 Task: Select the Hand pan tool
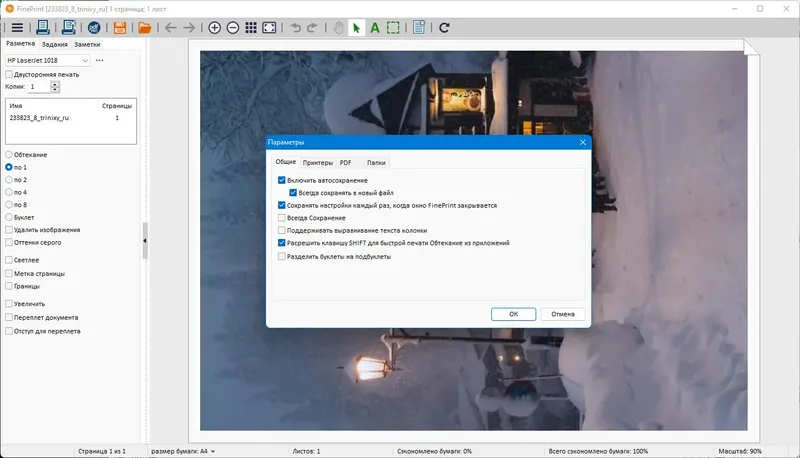[x=338, y=28]
